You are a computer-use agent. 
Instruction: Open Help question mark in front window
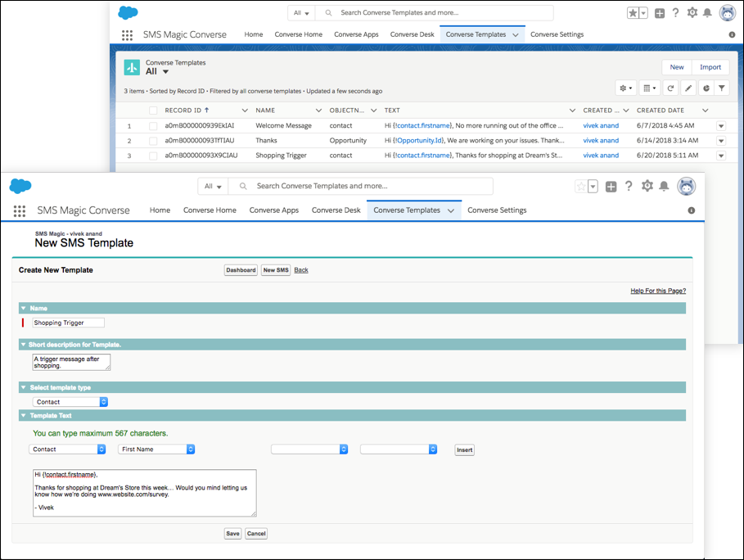[x=629, y=186]
